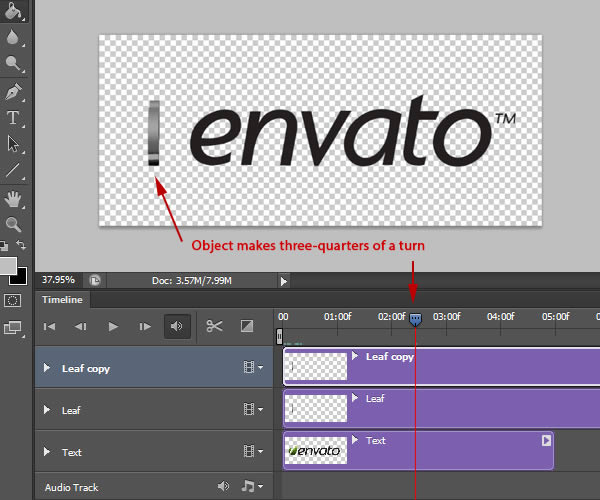
Task: Click the Text clip envato thumbnail
Action: (x=316, y=451)
